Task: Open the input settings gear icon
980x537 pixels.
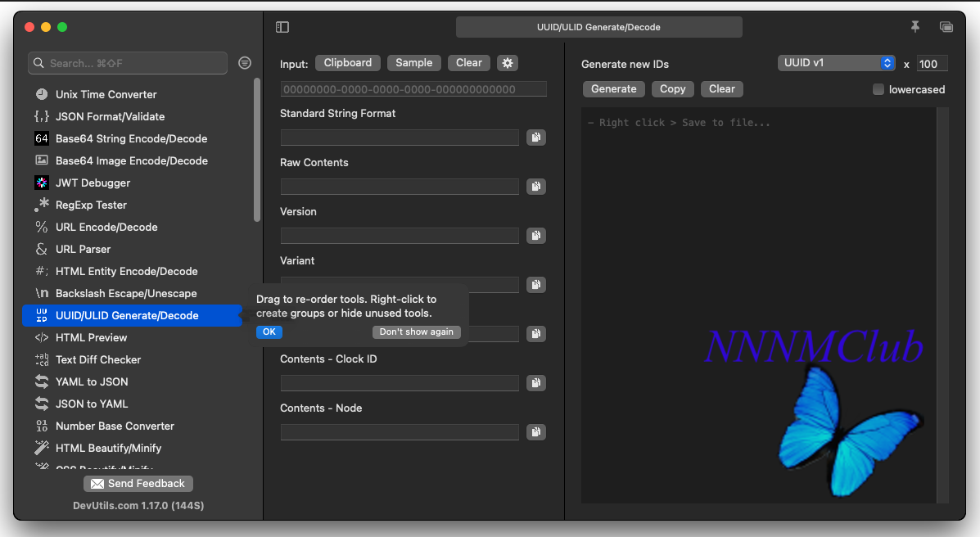Action: pyautogui.click(x=508, y=63)
